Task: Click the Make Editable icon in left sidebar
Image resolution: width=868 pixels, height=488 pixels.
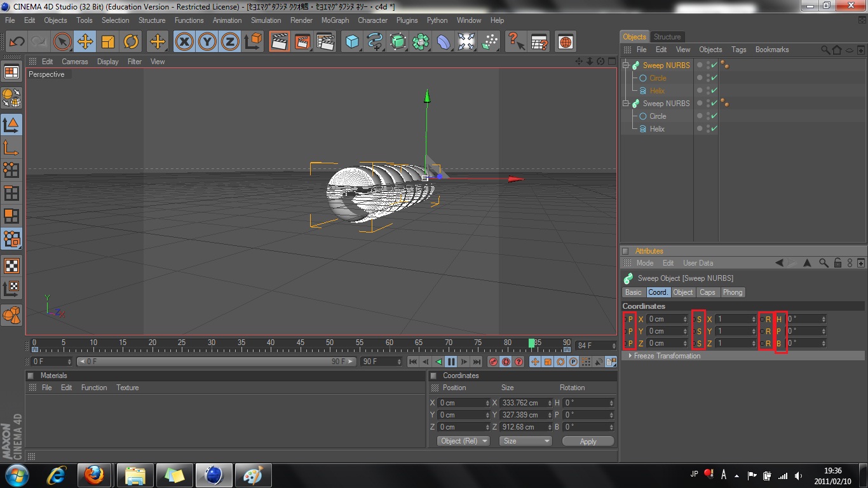Action: coord(11,97)
